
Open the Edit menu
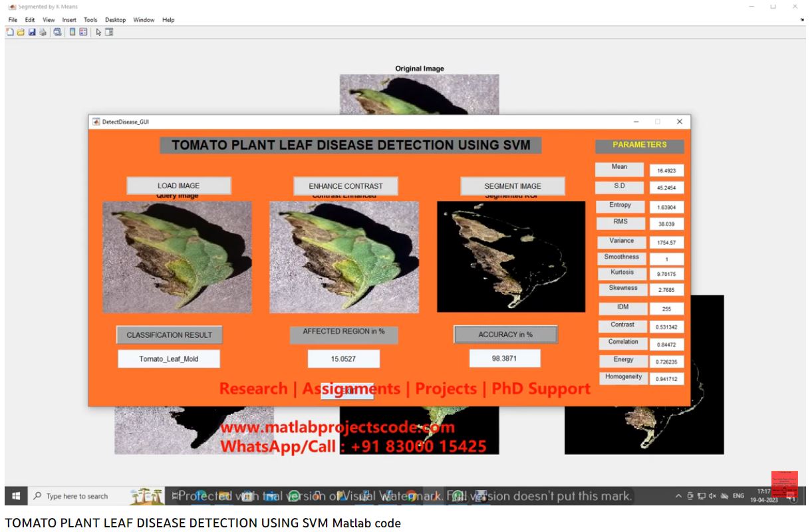tap(30, 20)
